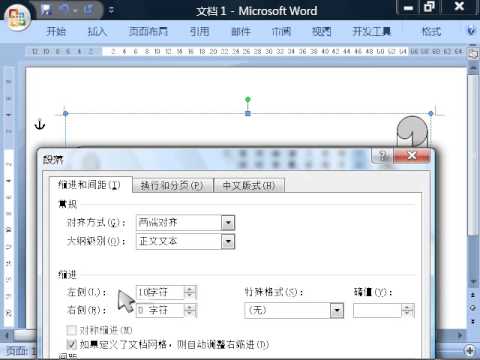Switch to 换行和分页(P) tab

coord(172,185)
